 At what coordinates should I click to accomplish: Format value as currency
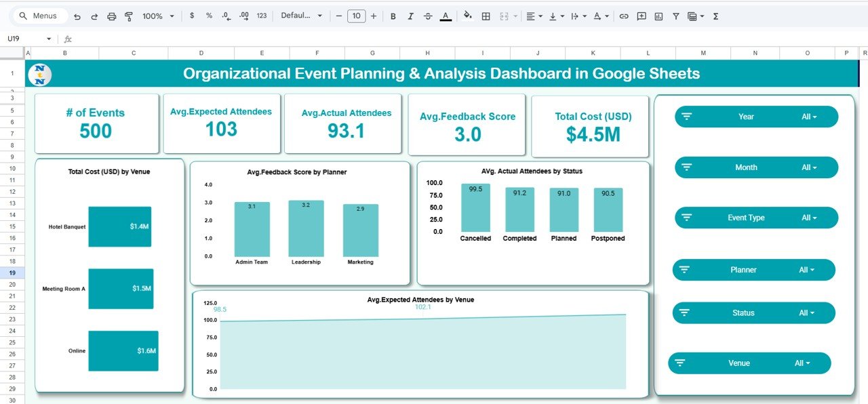(192, 16)
